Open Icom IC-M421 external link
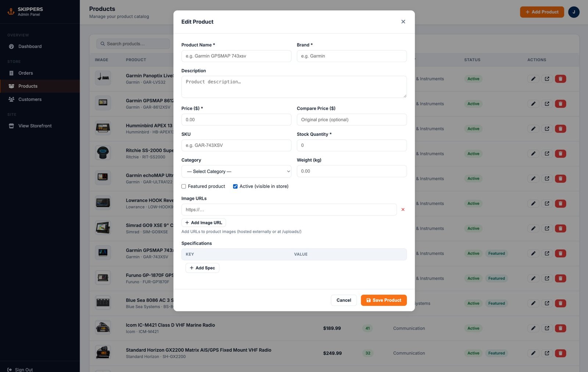 pos(547,328)
